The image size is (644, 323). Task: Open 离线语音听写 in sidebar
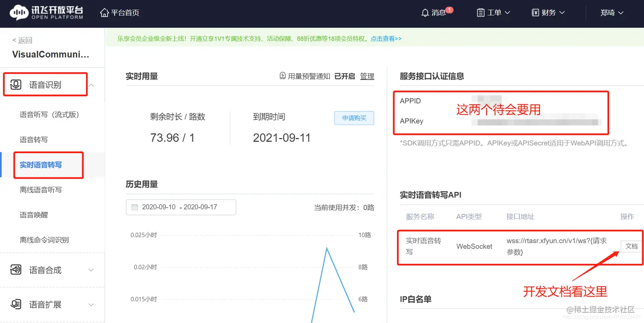(x=41, y=190)
